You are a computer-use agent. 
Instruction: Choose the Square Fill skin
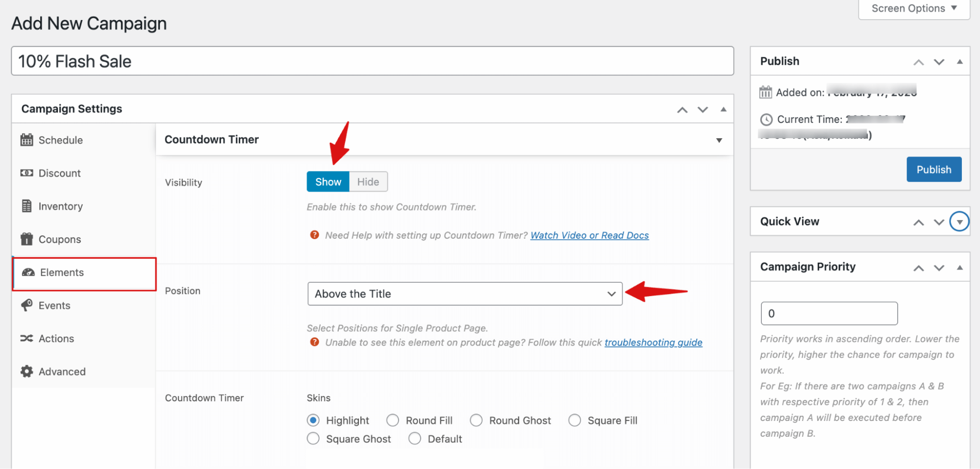[x=574, y=420]
